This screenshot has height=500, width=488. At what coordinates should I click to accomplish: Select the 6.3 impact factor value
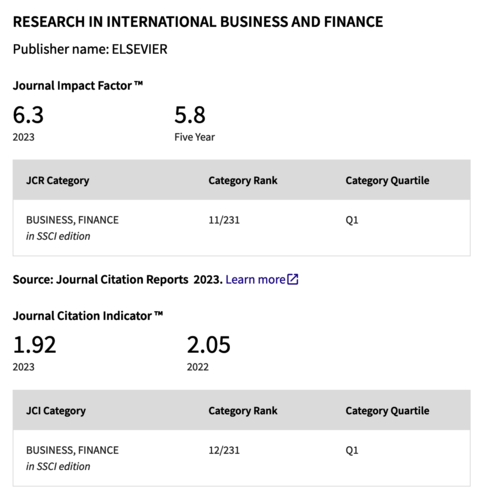point(28,115)
